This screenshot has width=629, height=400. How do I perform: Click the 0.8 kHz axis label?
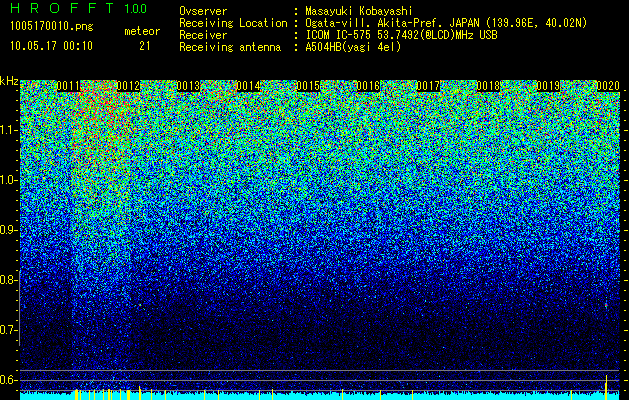(x=8, y=280)
